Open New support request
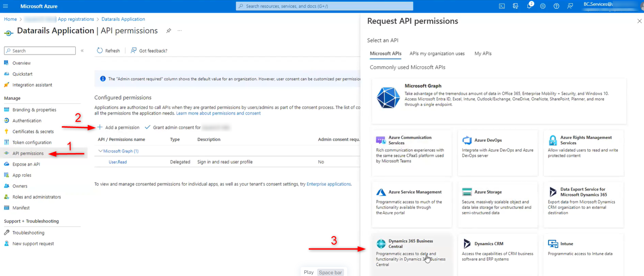The width and height of the screenshot is (644, 276). [33, 244]
